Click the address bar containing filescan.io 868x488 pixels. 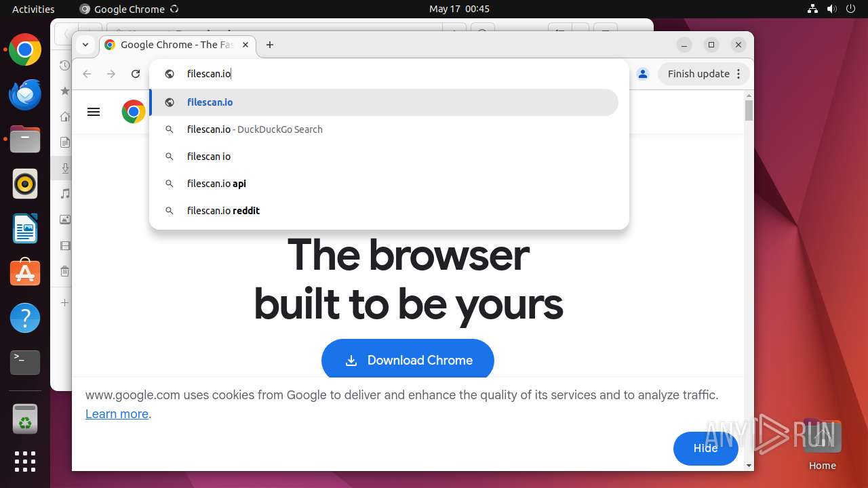click(389, 74)
